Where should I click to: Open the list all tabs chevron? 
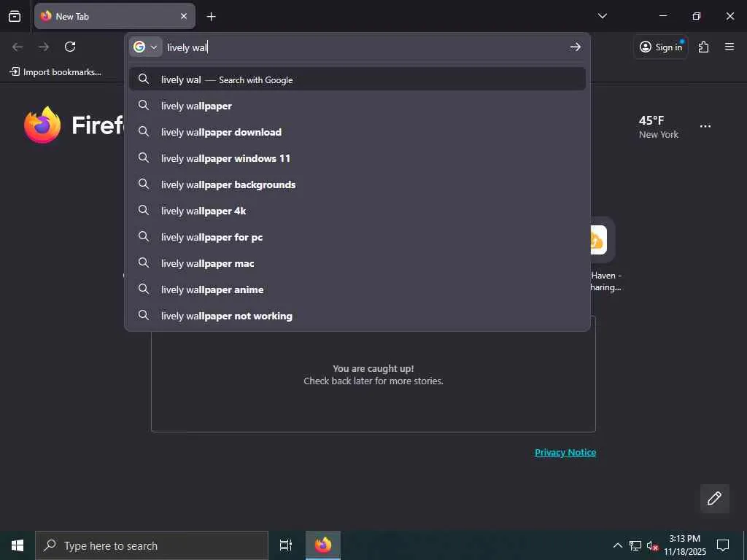point(602,16)
